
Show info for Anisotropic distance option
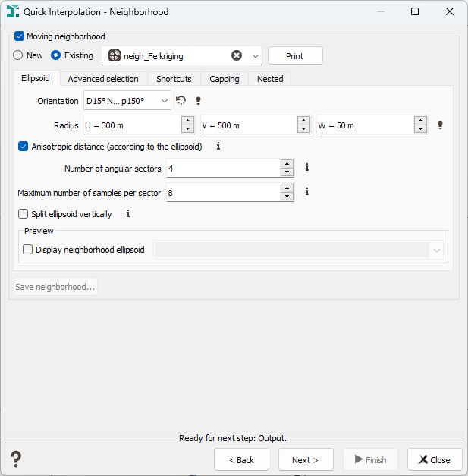[x=218, y=147]
